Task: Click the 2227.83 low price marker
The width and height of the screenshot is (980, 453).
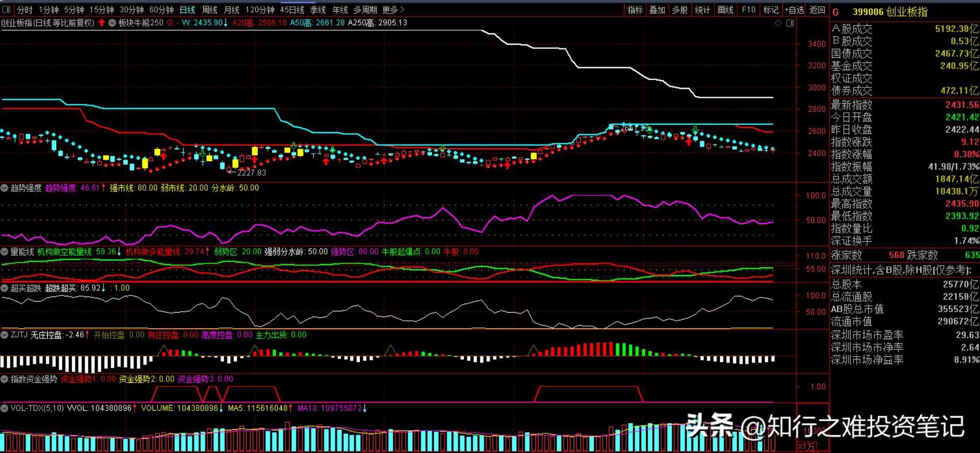Action: (251, 173)
